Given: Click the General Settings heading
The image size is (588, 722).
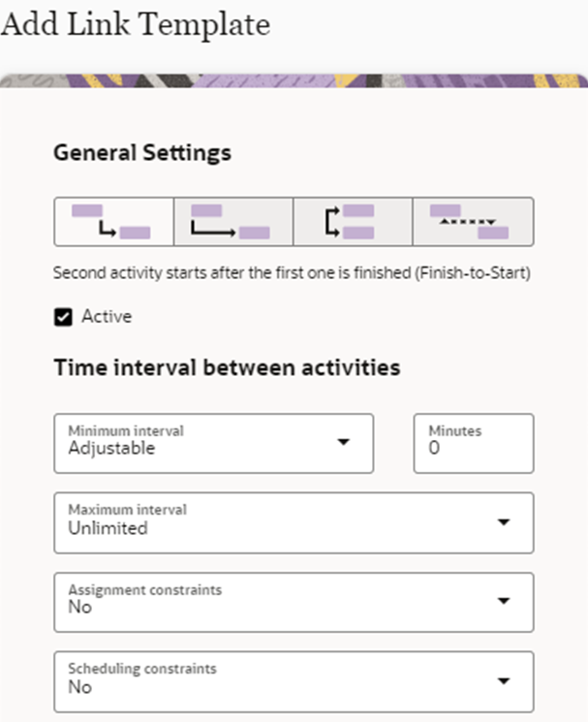Looking at the screenshot, I should point(142,153).
